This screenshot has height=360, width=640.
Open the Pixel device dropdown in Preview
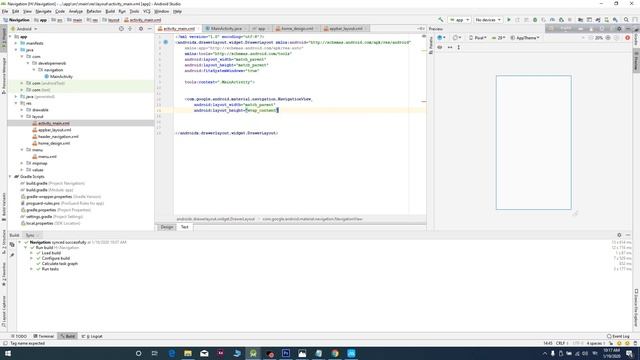(478, 38)
